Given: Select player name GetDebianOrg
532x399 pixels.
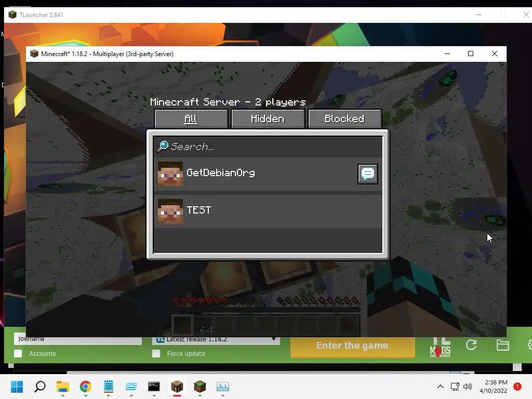Looking at the screenshot, I should pos(220,172).
